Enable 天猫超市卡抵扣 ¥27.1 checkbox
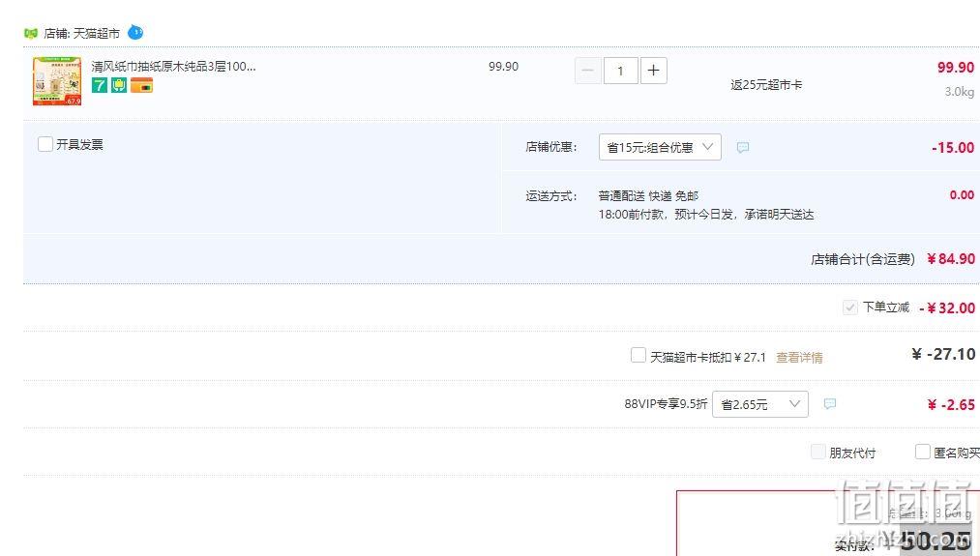The image size is (980, 556). (638, 356)
